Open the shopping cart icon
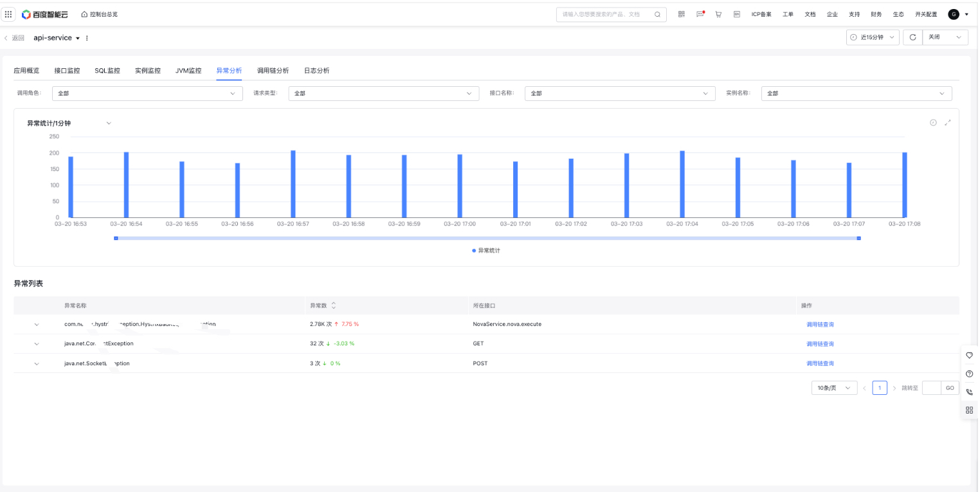980x492 pixels. click(718, 14)
